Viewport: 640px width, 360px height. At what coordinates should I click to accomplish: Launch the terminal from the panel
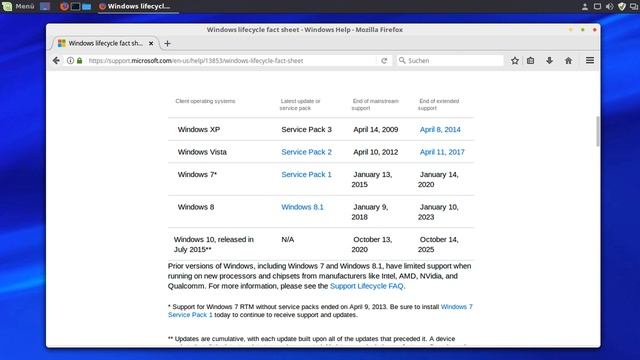[x=75, y=6]
